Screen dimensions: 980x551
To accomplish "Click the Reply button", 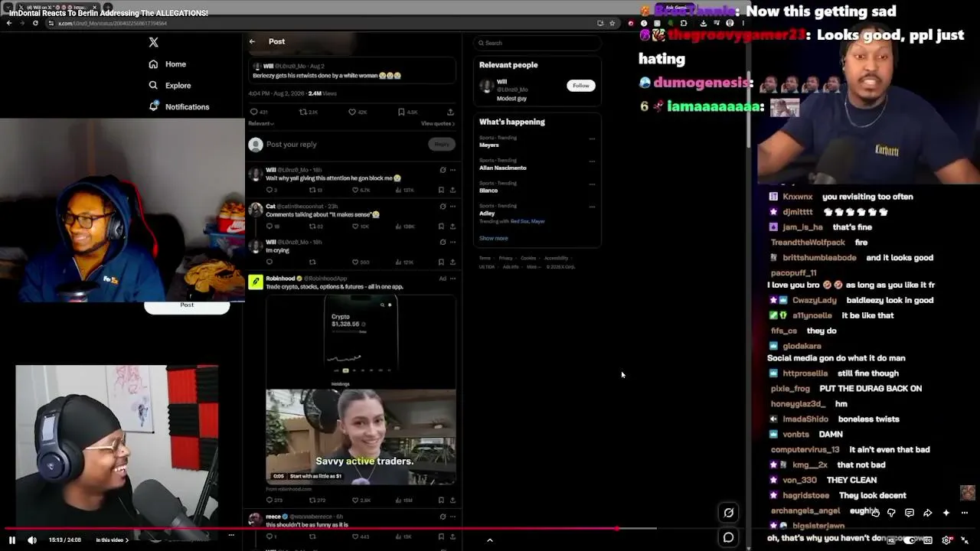I will (442, 144).
